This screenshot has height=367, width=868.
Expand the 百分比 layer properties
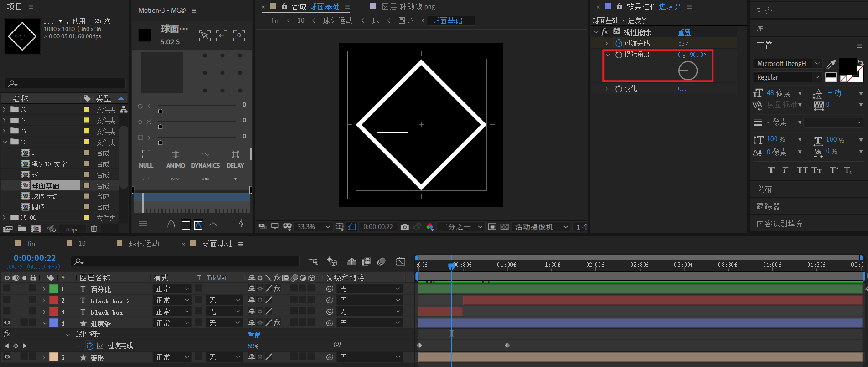(44, 289)
